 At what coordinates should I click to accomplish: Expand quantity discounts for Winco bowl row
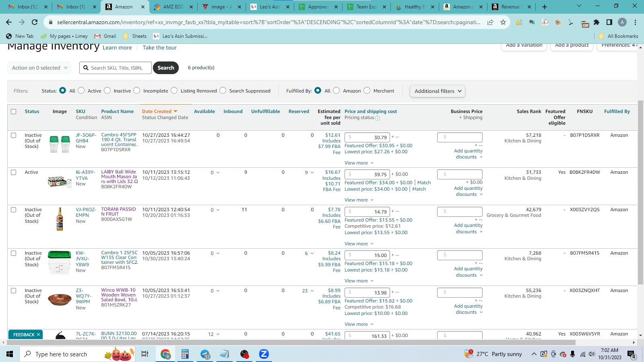point(468,309)
